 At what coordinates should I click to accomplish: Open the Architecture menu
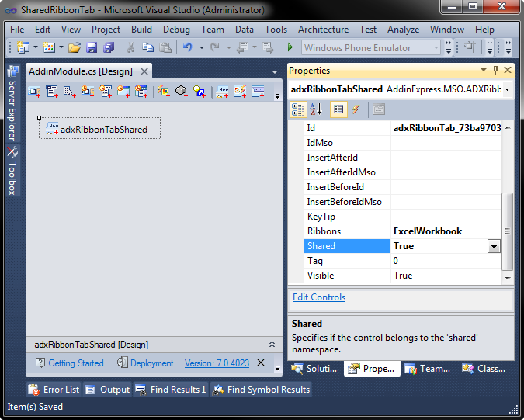pos(323,30)
